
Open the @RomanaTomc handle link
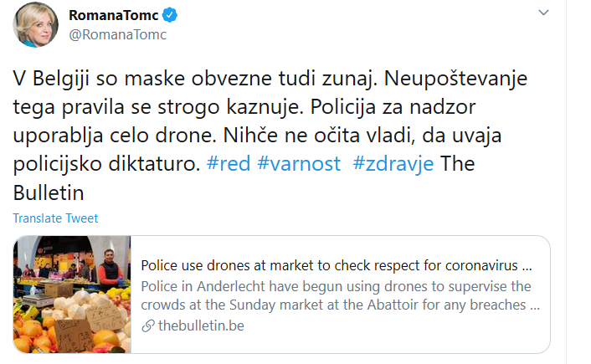[117, 34]
